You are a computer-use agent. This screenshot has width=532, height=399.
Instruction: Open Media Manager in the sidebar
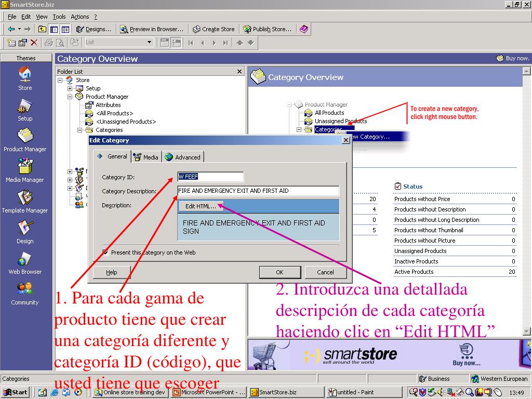[x=25, y=170]
